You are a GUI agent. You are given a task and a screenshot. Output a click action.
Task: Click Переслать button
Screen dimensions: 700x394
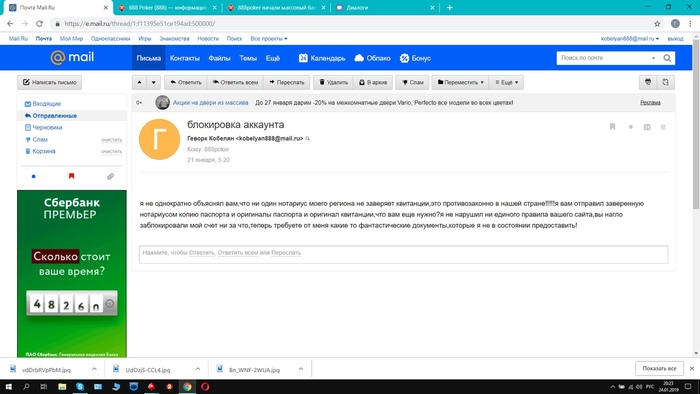click(x=286, y=82)
